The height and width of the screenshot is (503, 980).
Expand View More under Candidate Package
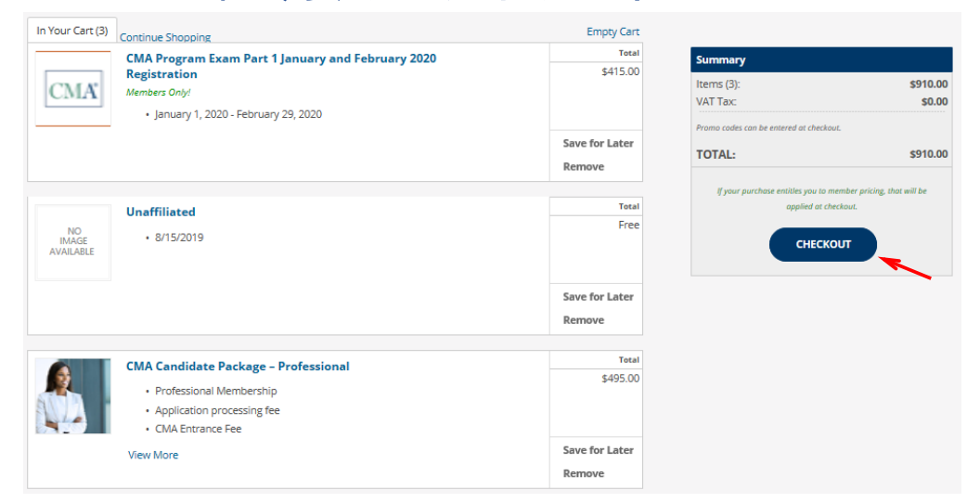pyautogui.click(x=153, y=455)
